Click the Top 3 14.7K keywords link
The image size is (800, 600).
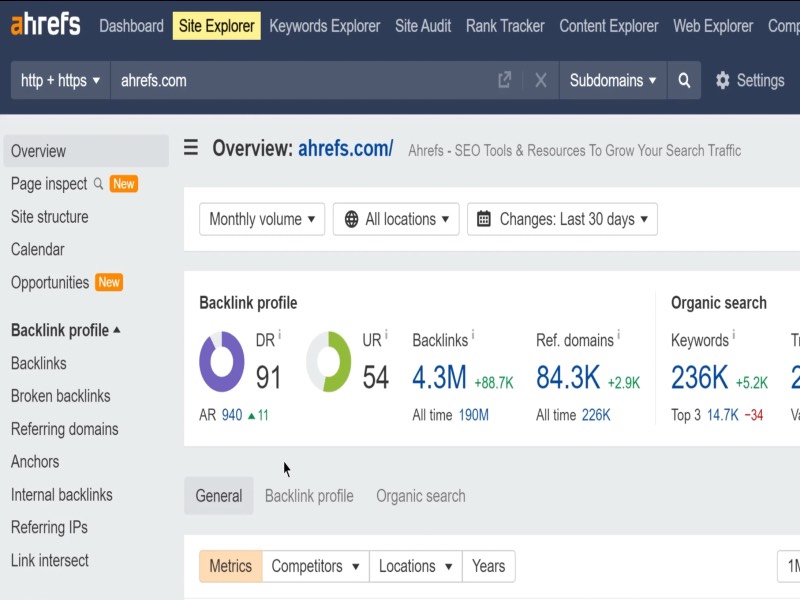tap(722, 415)
